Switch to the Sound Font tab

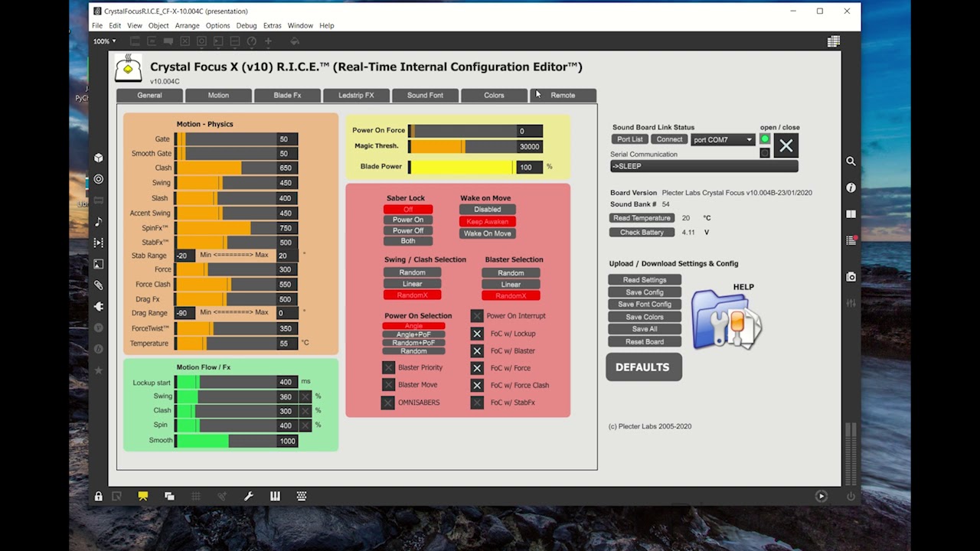point(425,95)
